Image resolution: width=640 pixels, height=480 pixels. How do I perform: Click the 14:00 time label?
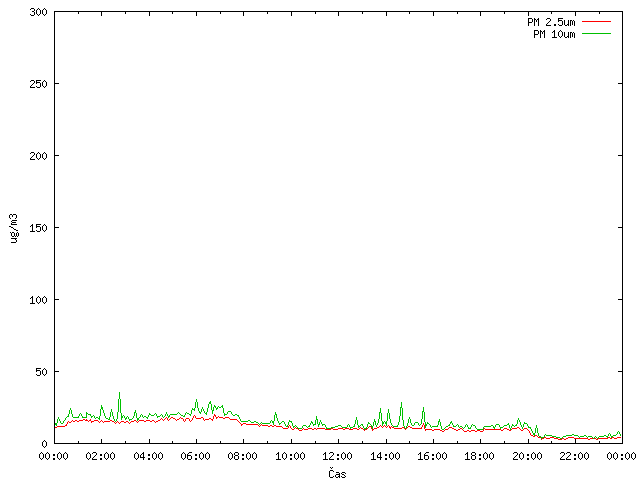[x=385, y=456]
